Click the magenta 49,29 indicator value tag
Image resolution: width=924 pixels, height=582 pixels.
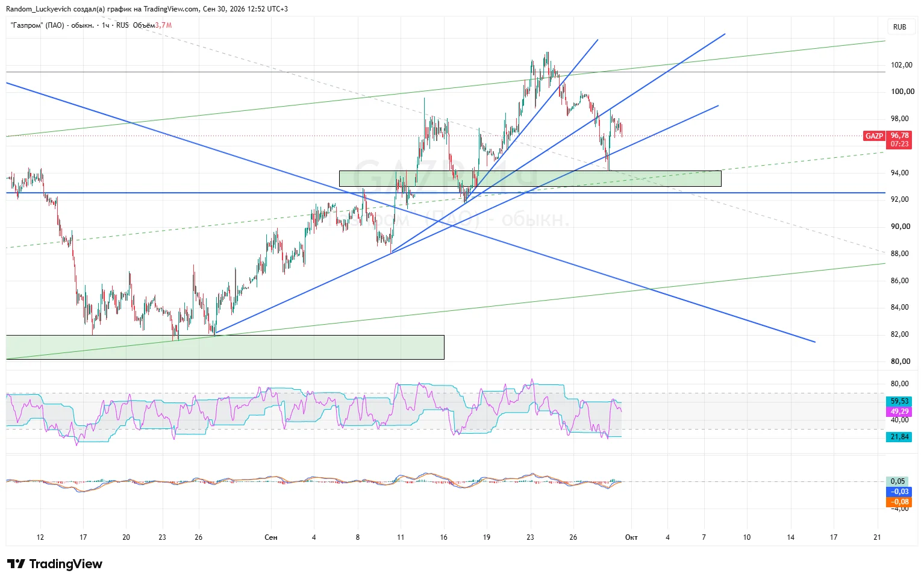[x=899, y=412]
